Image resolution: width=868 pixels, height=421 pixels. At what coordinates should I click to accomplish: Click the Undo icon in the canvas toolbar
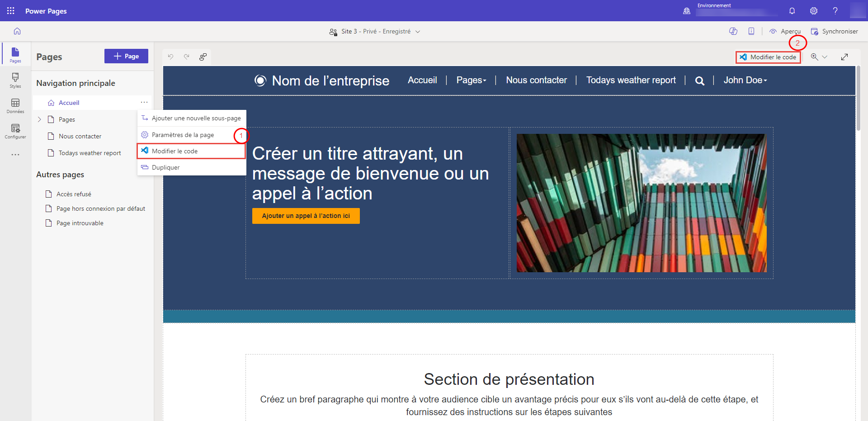[x=170, y=57]
